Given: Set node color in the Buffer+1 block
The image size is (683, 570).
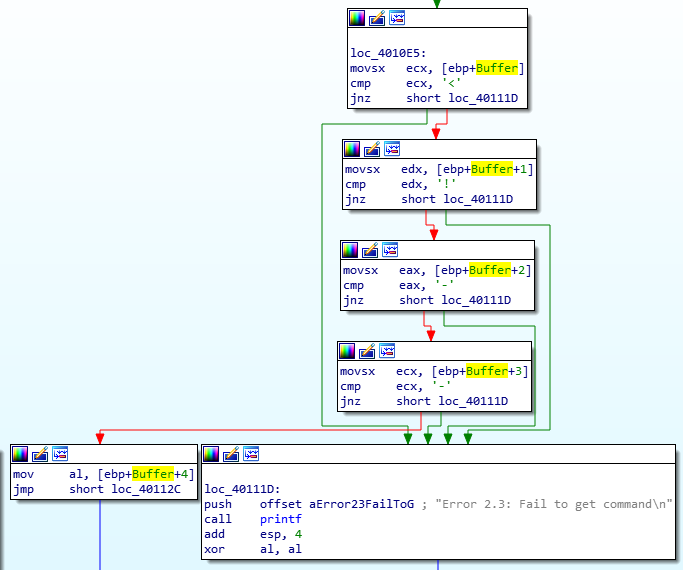Looking at the screenshot, I should click(352, 149).
